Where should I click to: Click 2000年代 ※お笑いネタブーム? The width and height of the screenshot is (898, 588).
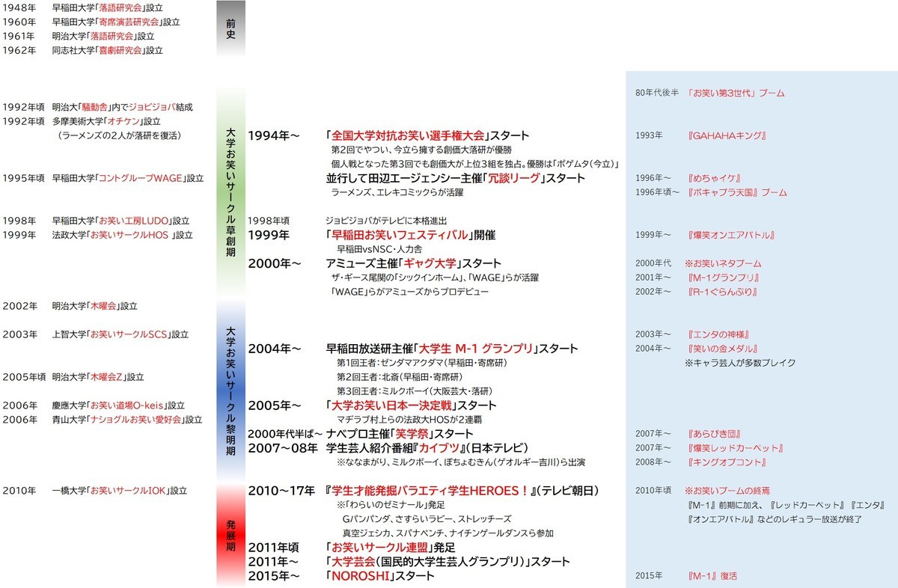click(697, 264)
